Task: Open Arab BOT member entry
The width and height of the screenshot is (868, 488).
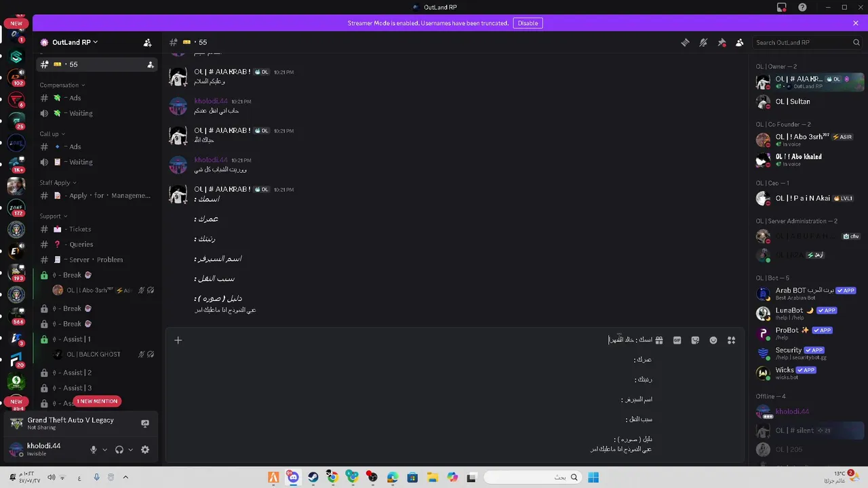Action: point(810,293)
